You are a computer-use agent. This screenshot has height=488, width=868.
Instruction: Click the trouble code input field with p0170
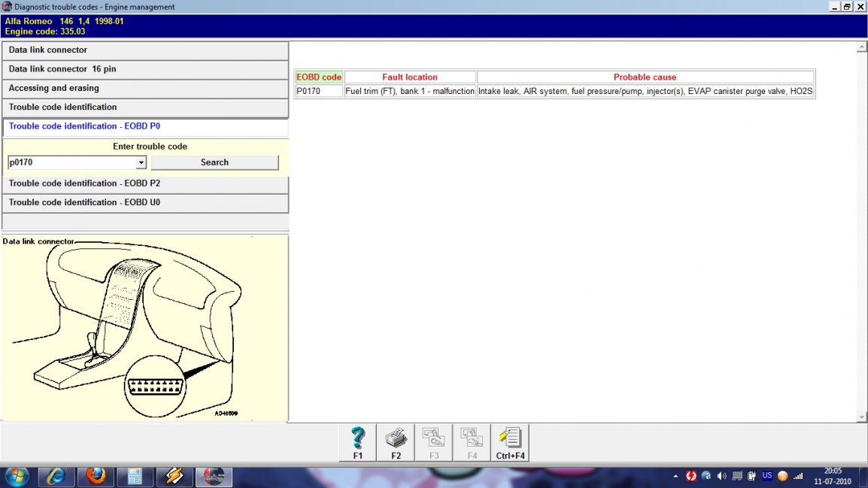[x=71, y=162]
